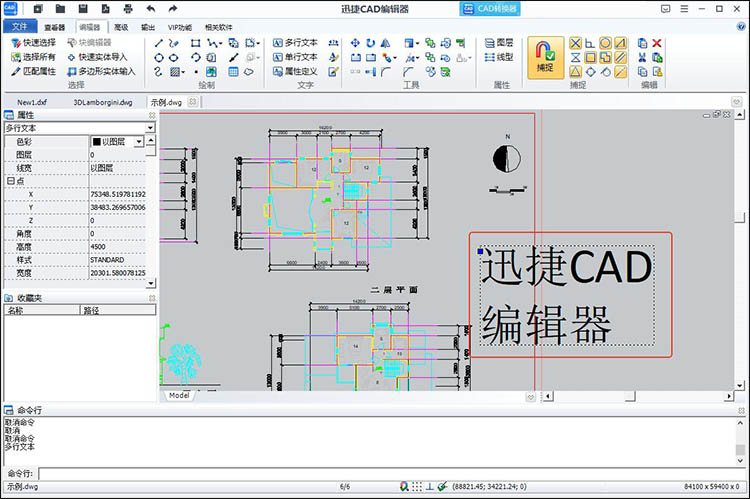The width and height of the screenshot is (750, 499).
Task: Click the ortho mode icon in the status bar
Action: pyautogui.click(x=430, y=487)
